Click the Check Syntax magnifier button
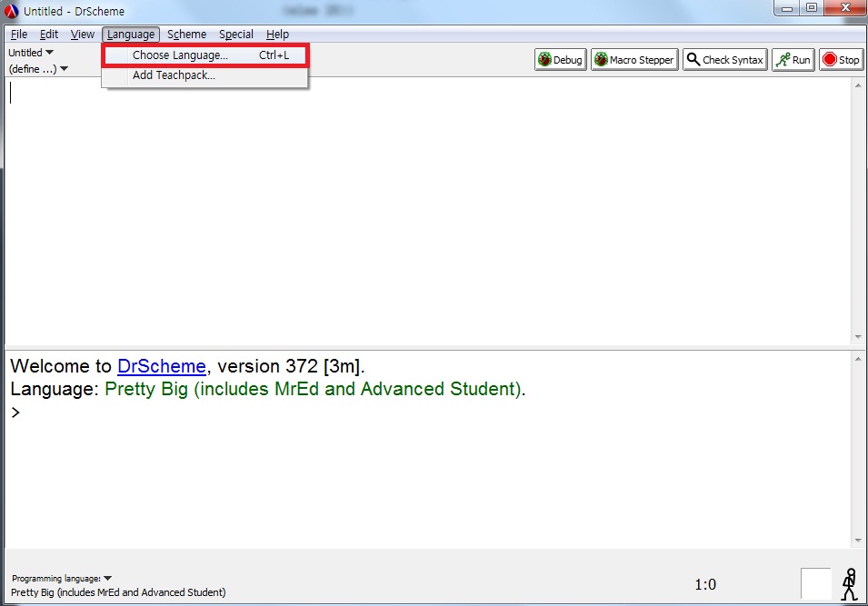 (724, 60)
